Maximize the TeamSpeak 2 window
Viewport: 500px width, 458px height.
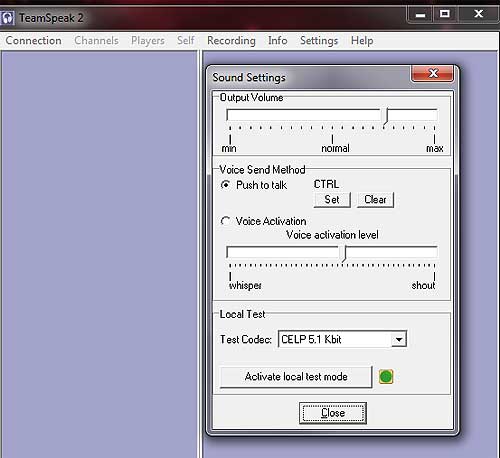click(x=445, y=14)
